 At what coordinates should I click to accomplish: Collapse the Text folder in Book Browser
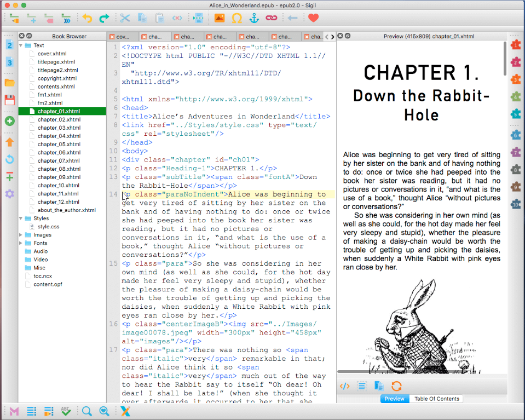21,45
